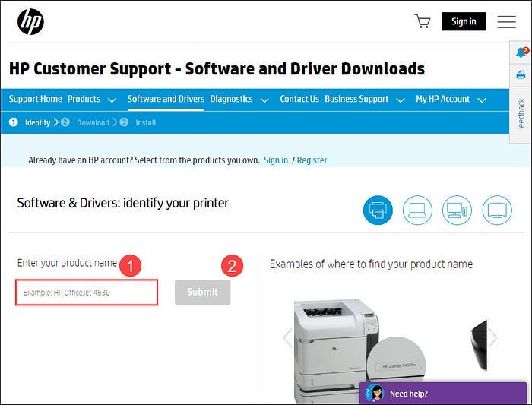Open the hamburger menu
Image resolution: width=532 pixels, height=405 pixels.
[507, 21]
